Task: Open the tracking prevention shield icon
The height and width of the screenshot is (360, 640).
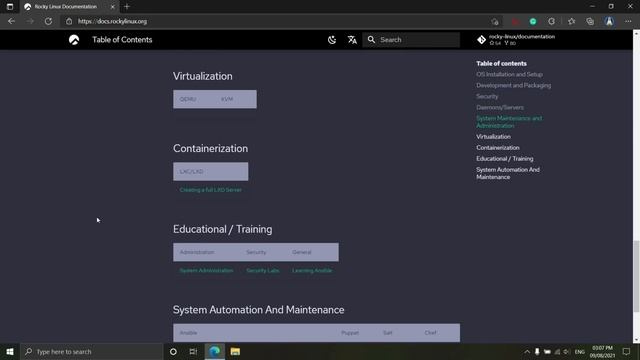Action: click(495, 21)
